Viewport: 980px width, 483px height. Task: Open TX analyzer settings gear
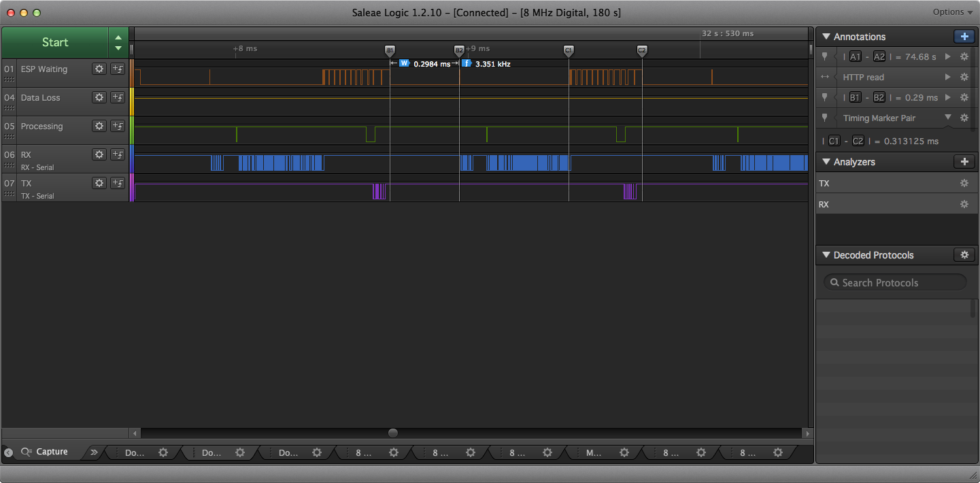964,184
